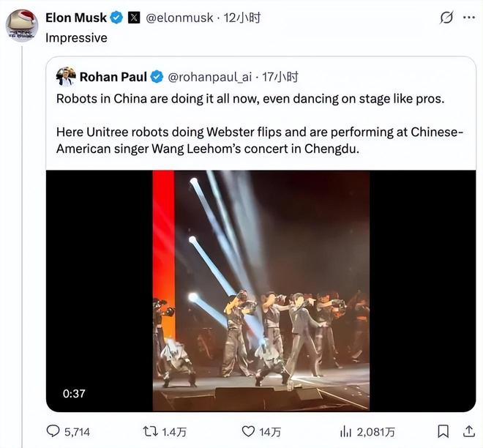
Task: Click the Rohan Paul display name
Action: [113, 77]
